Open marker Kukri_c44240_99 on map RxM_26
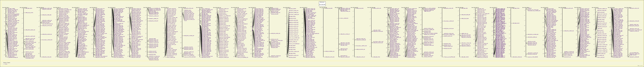644x67 pixels. (x=344, y=18)
